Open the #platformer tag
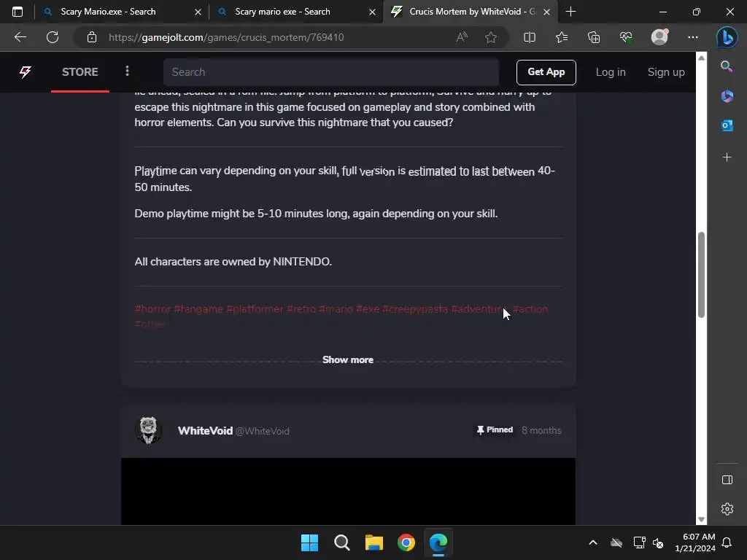The width and height of the screenshot is (747, 560). coord(255,309)
